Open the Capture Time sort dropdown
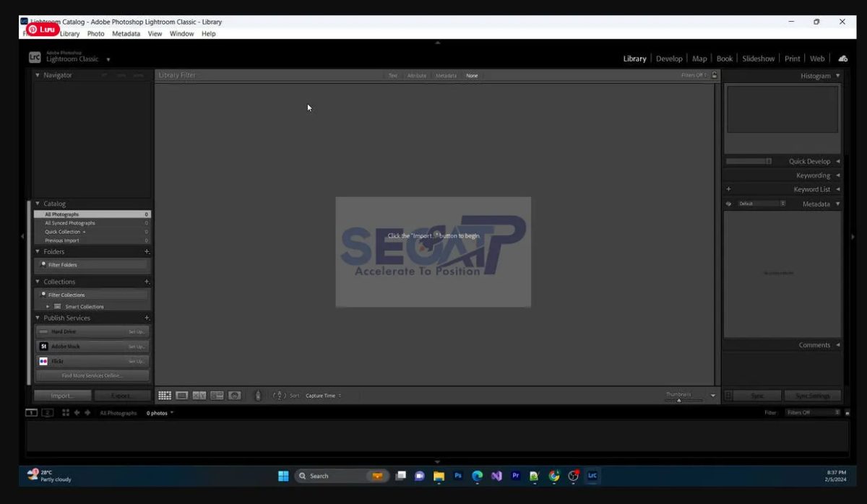Image resolution: width=867 pixels, height=504 pixels. click(323, 396)
